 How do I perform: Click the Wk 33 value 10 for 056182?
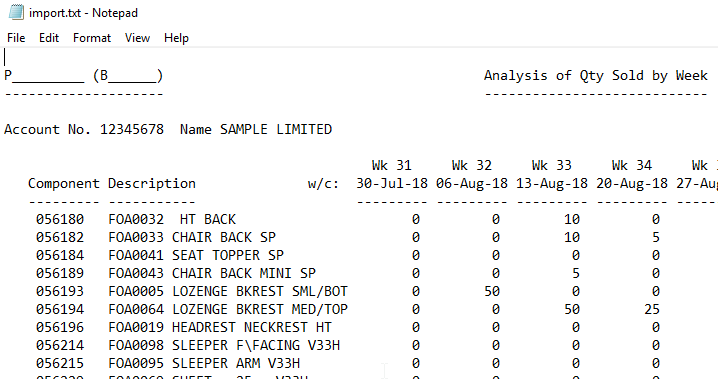click(572, 238)
